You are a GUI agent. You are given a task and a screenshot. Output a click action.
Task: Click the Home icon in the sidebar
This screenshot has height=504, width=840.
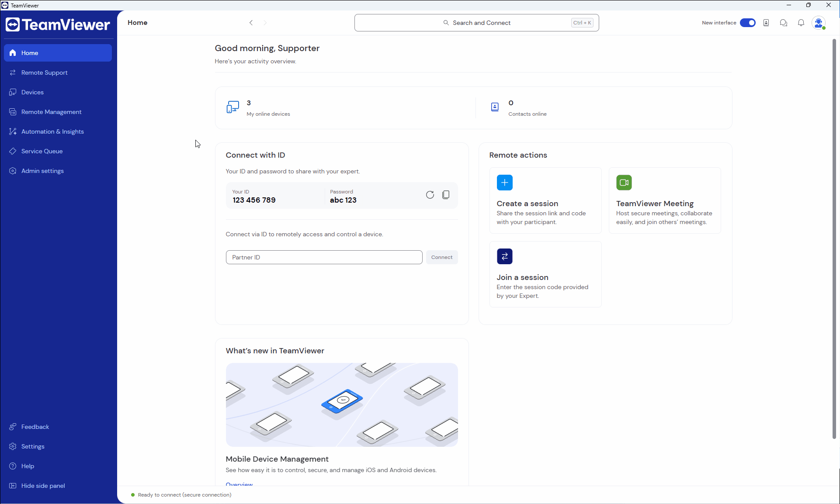point(13,53)
